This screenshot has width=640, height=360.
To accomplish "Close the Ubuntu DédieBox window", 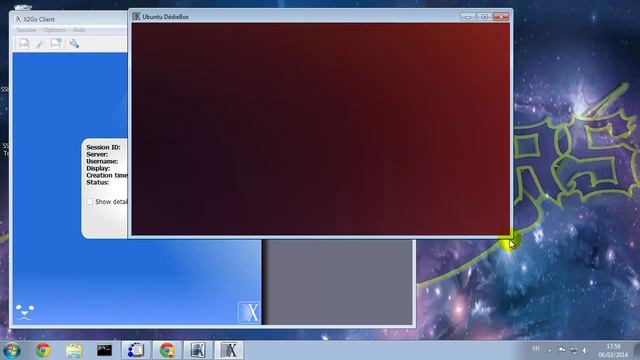I will (501, 17).
